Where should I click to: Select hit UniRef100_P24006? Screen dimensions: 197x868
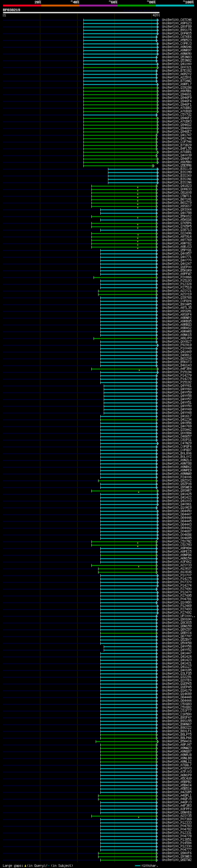point(177,477)
